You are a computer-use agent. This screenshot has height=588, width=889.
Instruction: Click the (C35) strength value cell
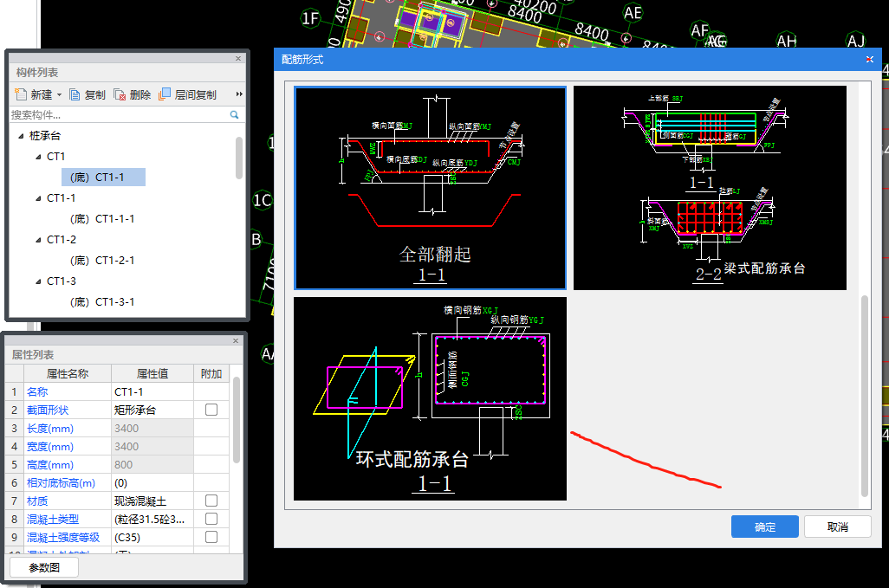tap(152, 538)
